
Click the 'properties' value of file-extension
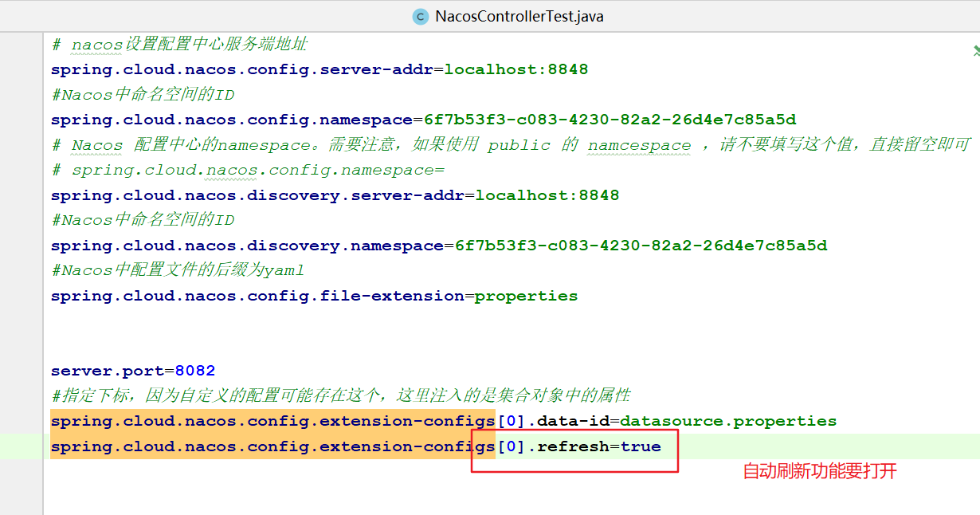(x=527, y=296)
